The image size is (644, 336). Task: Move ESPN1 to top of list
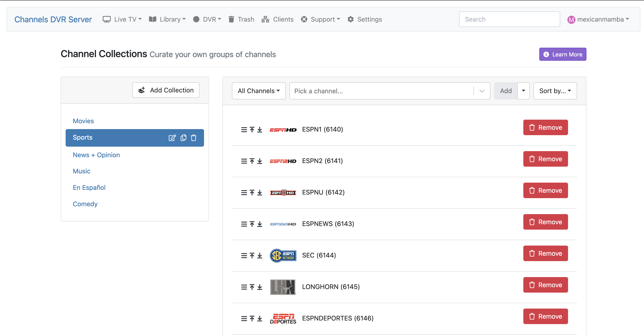[x=252, y=130]
